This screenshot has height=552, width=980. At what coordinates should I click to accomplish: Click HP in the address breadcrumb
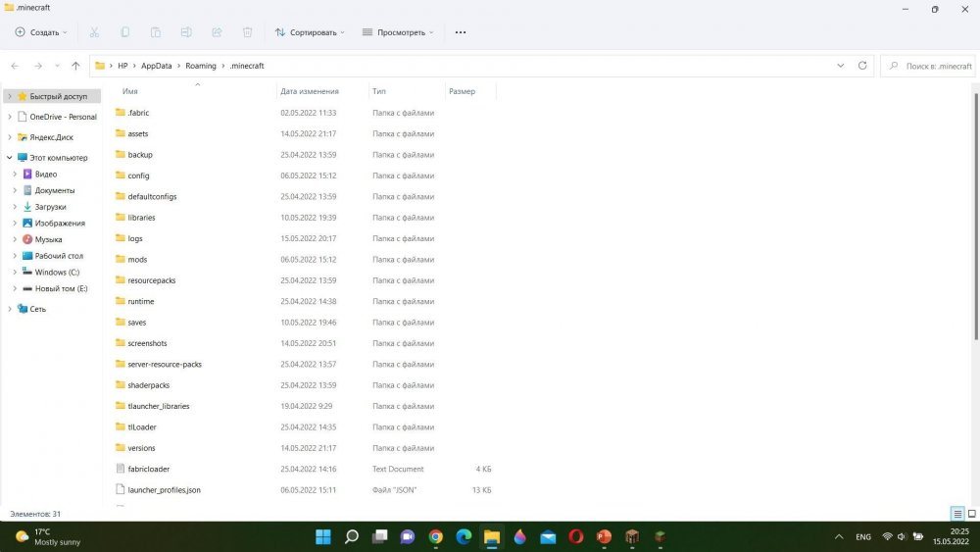122,66
